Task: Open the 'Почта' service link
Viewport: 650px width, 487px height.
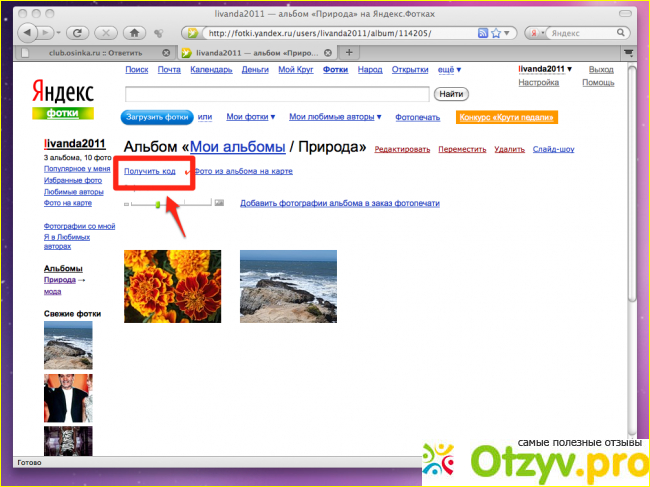Action: click(169, 70)
